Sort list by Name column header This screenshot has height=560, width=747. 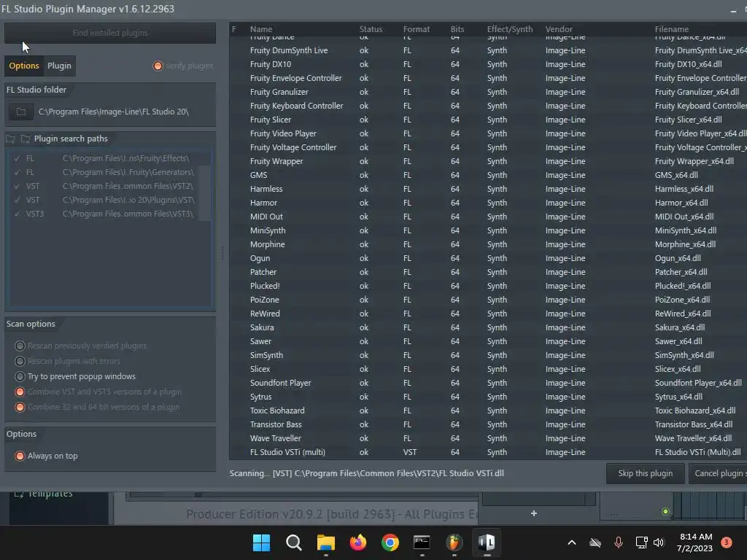[261, 29]
